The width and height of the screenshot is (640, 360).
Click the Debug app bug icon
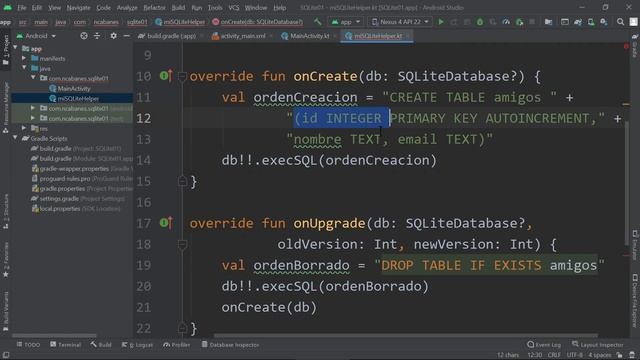click(480, 22)
